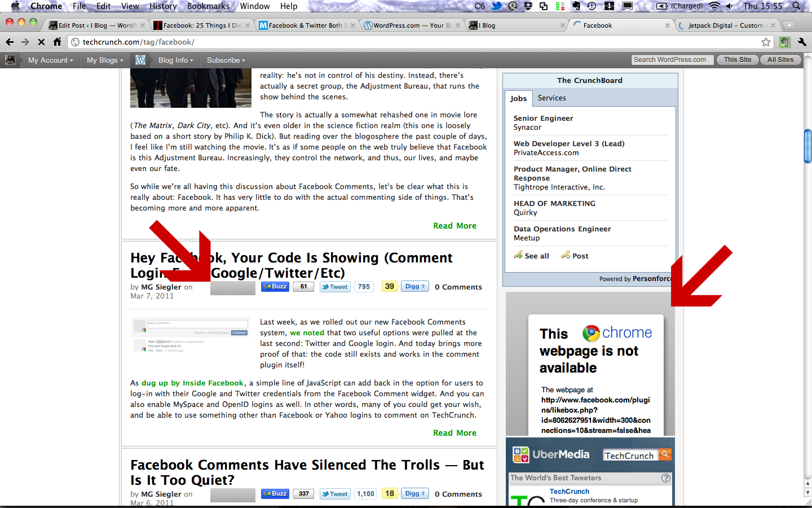The height and width of the screenshot is (508, 812).
Task: Click the Home icon in Chrome toolbar
Action: coord(57,42)
